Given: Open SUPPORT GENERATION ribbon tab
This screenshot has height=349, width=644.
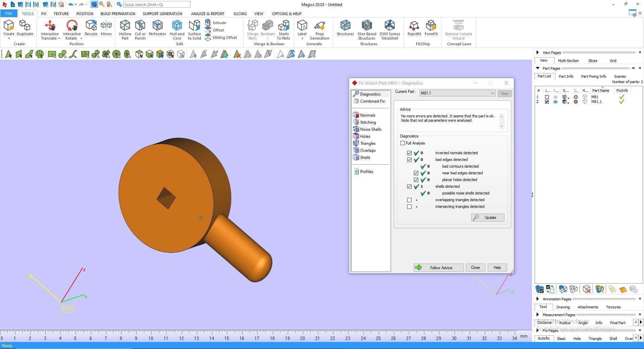Looking at the screenshot, I should point(162,14).
